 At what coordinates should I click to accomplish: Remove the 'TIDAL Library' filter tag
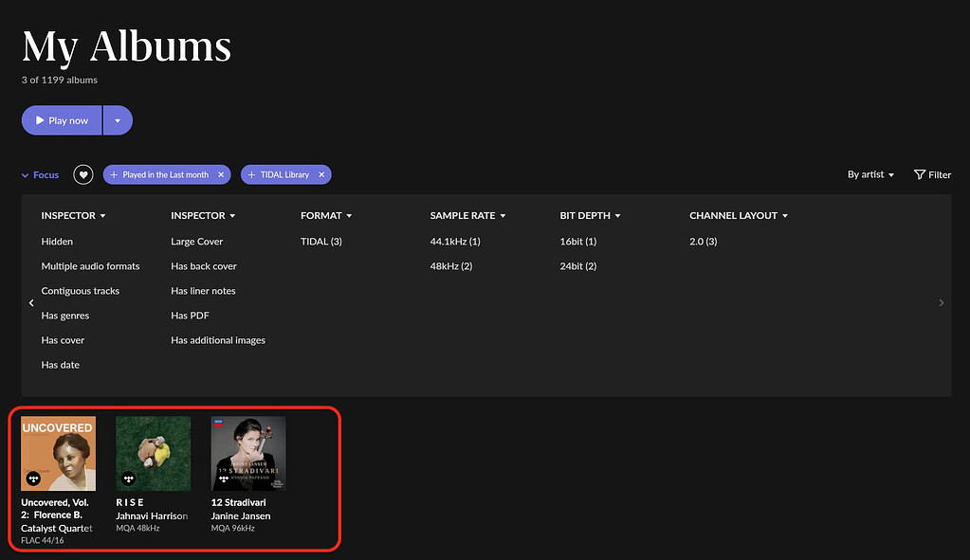click(320, 174)
